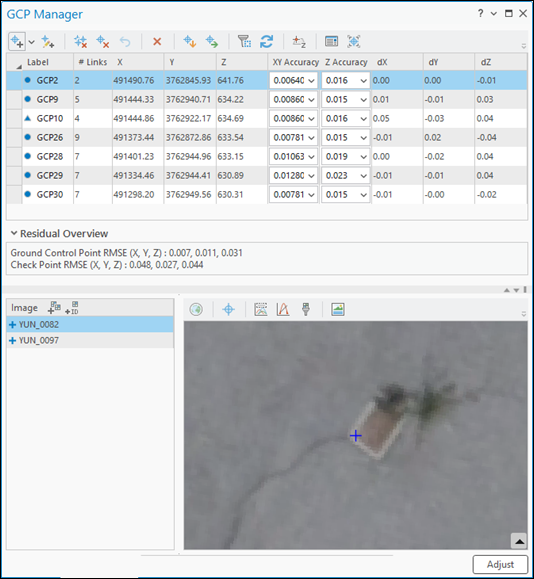Select the GCP29 row label
This screenshot has height=579, width=534.
pos(50,175)
